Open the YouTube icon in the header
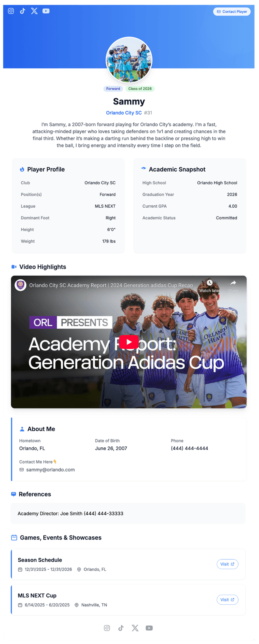 tap(46, 11)
